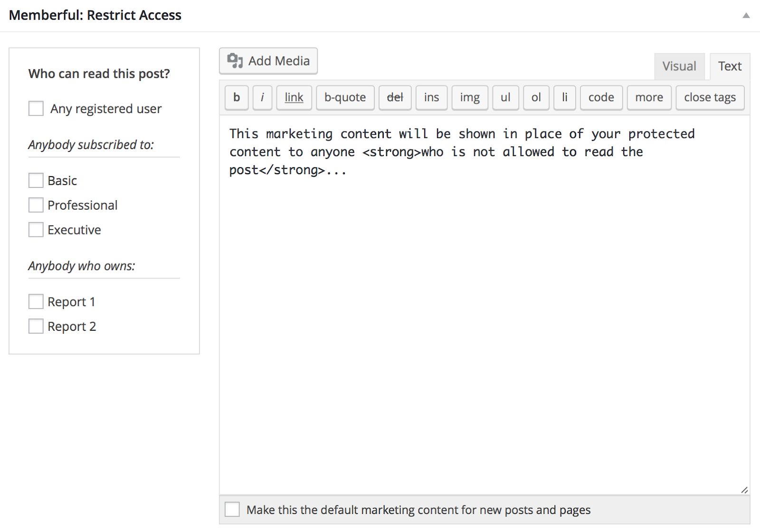Insert a blockquote with b-quote
Image resolution: width=760 pixels, height=532 pixels.
pos(345,97)
